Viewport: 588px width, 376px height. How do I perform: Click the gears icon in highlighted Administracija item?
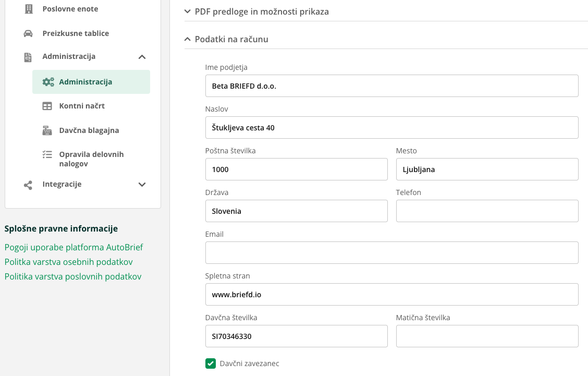point(48,82)
